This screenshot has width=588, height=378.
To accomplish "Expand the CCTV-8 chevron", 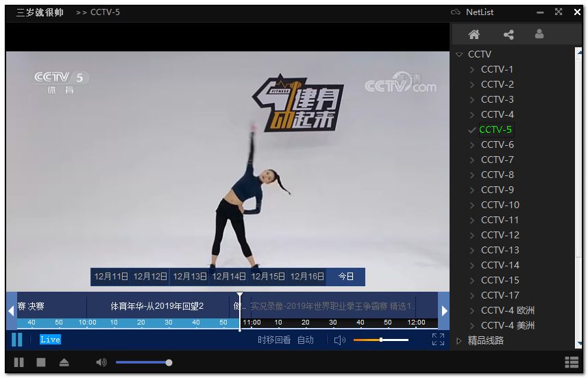I will 472,175.
